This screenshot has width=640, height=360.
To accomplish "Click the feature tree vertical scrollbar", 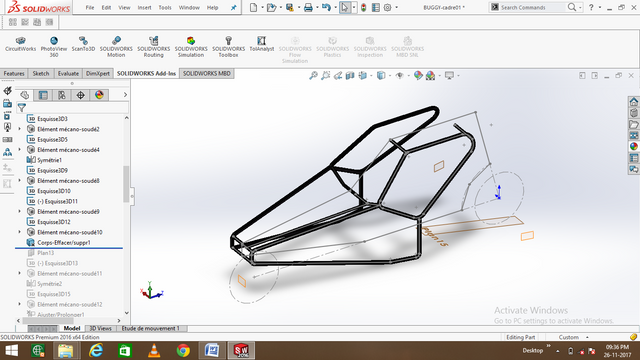I will click(x=126, y=184).
